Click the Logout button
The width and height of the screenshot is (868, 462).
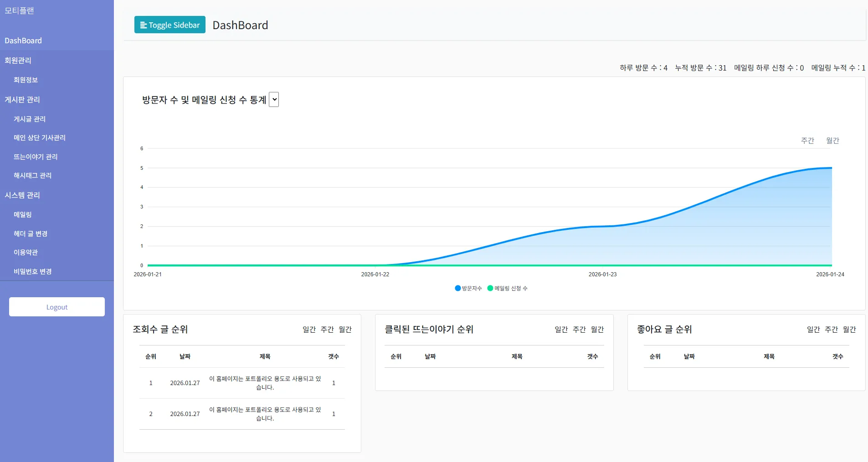click(x=56, y=306)
